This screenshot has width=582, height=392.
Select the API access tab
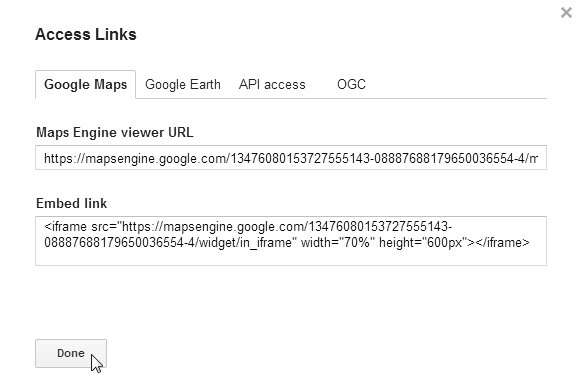[272, 85]
